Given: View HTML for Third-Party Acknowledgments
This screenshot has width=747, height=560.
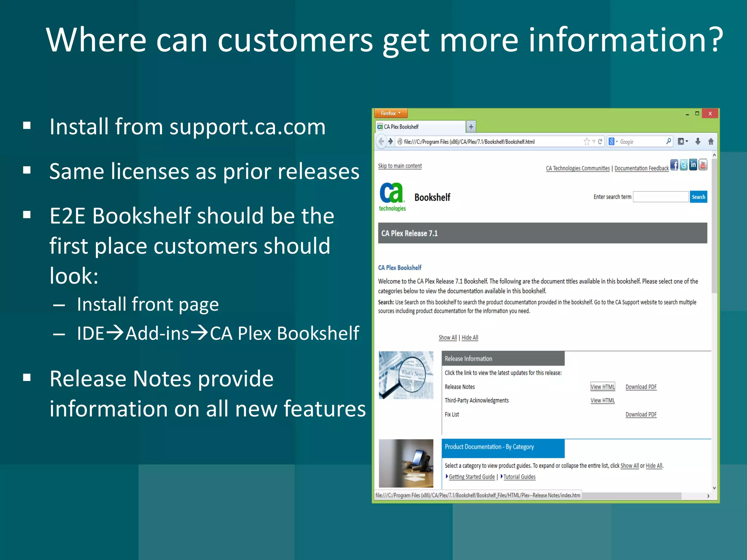Looking at the screenshot, I should pos(603,400).
